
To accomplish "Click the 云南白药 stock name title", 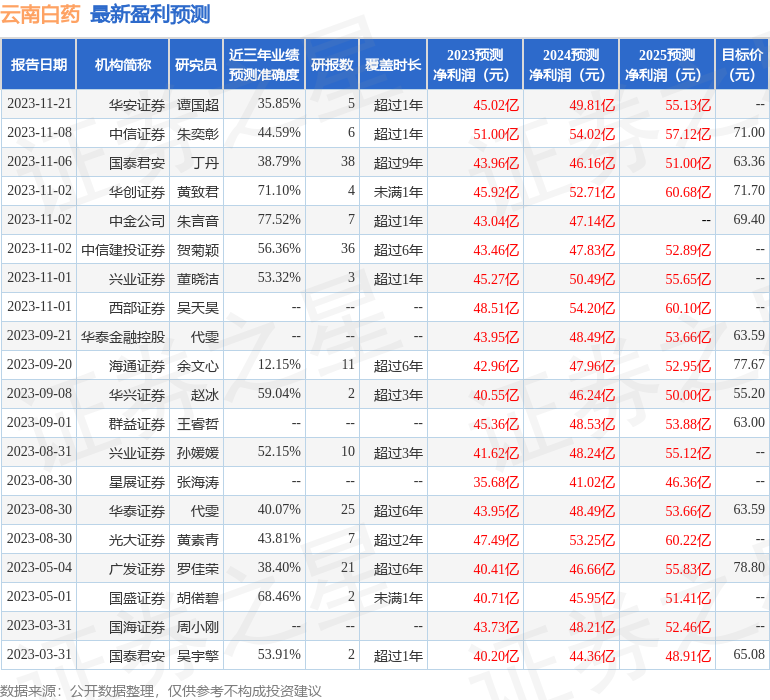I will [x=40, y=14].
